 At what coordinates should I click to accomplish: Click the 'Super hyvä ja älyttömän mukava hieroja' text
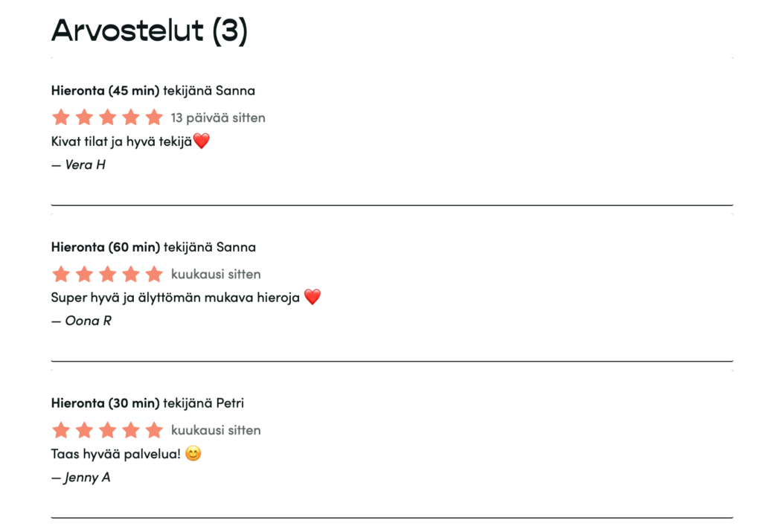point(175,298)
